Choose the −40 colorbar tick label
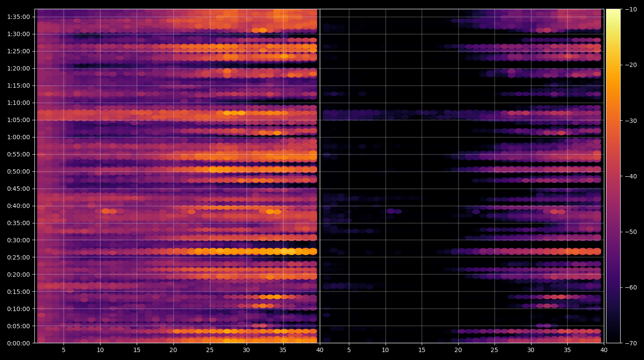644x360 pixels. pyautogui.click(x=631, y=176)
